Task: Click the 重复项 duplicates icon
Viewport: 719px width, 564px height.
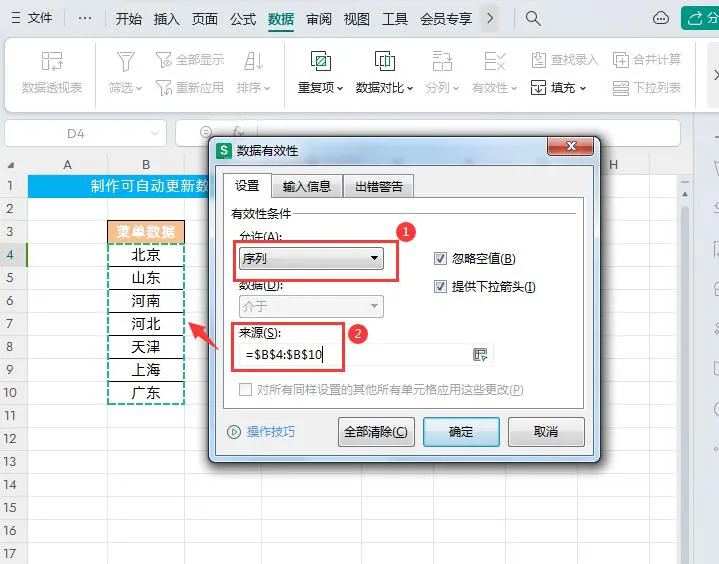Action: [321, 61]
